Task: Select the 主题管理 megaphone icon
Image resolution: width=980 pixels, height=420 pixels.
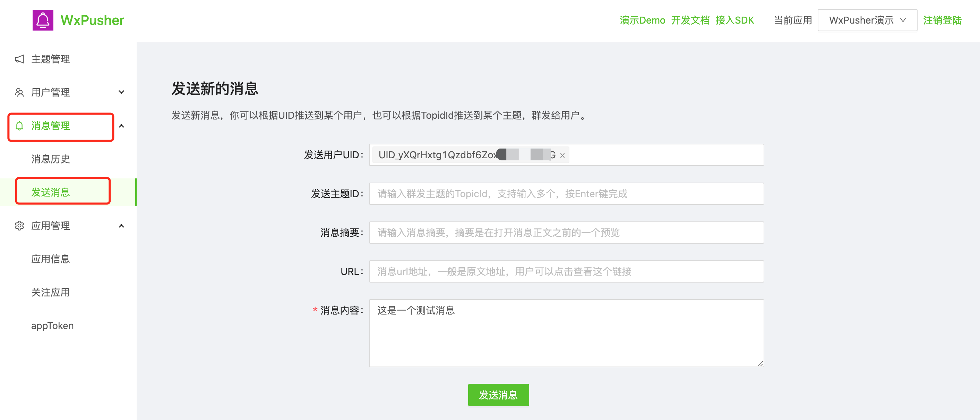Action: 19,59
